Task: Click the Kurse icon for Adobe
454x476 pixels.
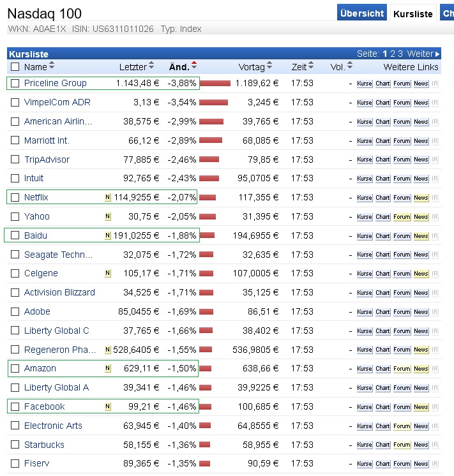Action: coord(364,312)
